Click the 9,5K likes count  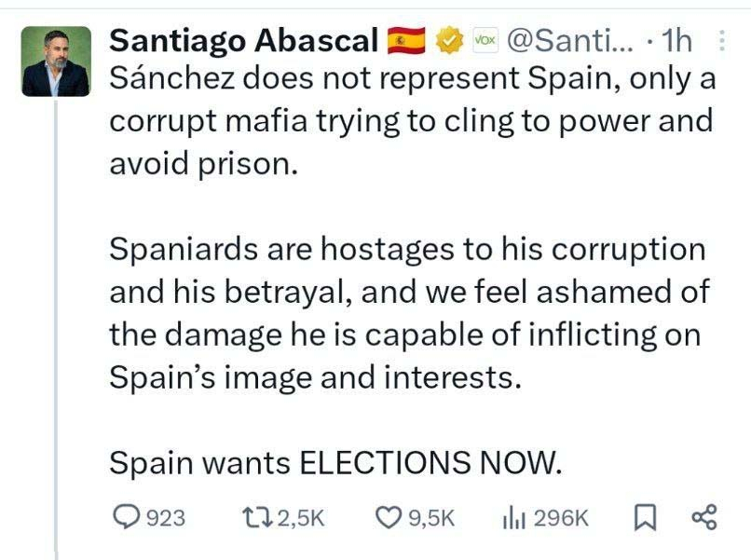pos(431,518)
